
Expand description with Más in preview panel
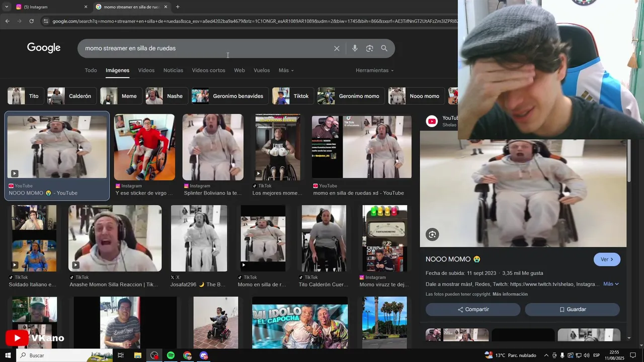click(611, 284)
